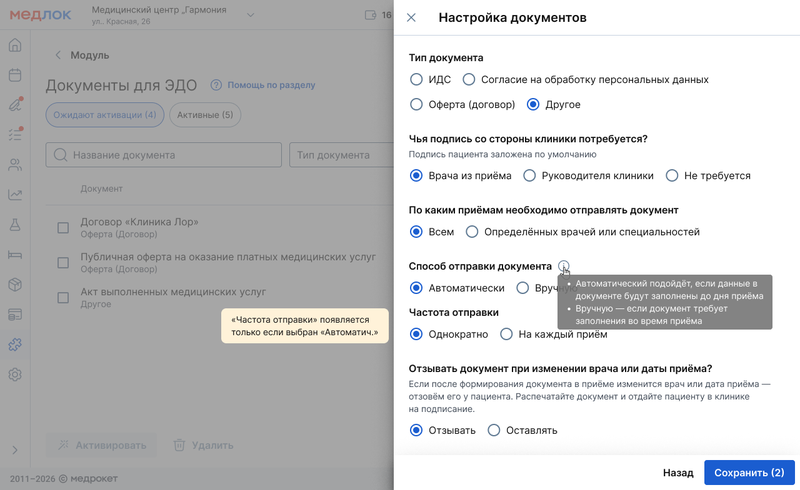This screenshot has width=800, height=490.
Task: Click the wallet icon in the top bar
Action: point(370,15)
